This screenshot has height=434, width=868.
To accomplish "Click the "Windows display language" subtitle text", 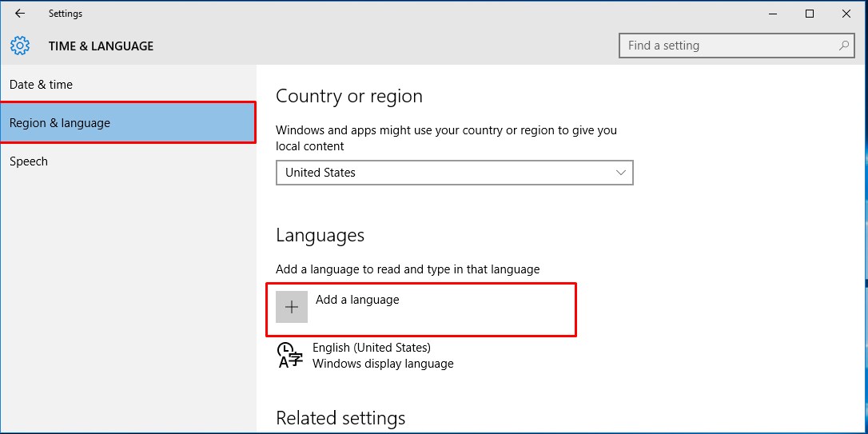I will (383, 364).
